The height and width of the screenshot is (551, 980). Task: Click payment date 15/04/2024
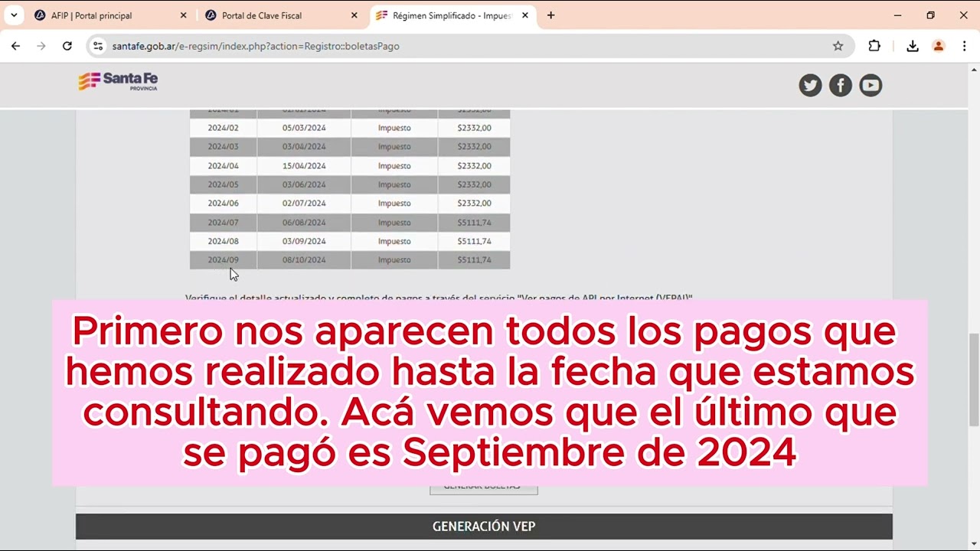pos(304,165)
